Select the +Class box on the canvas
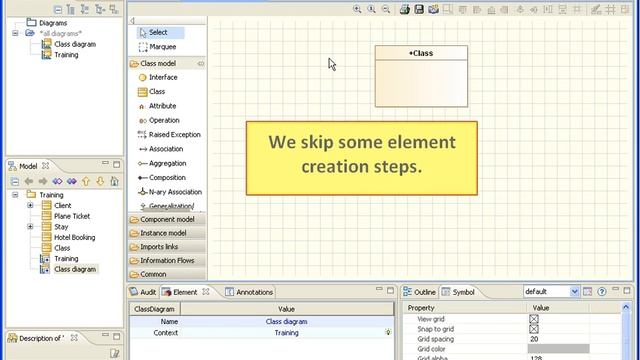 [421, 76]
